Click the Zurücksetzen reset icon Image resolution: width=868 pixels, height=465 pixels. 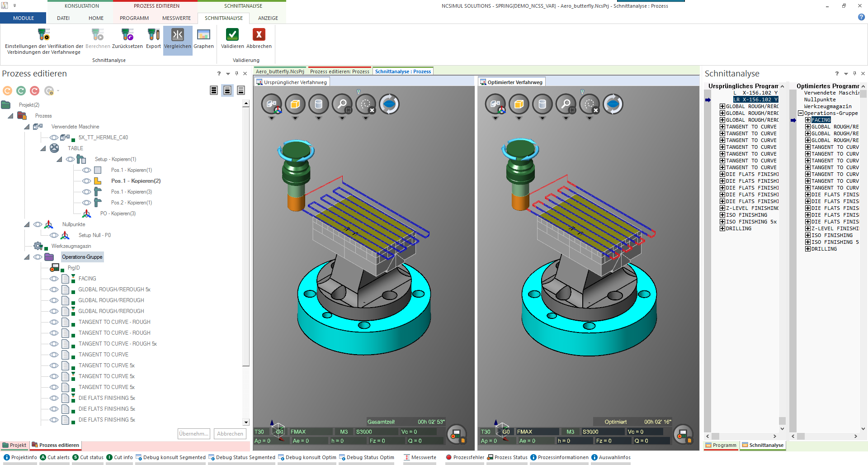pos(127,35)
